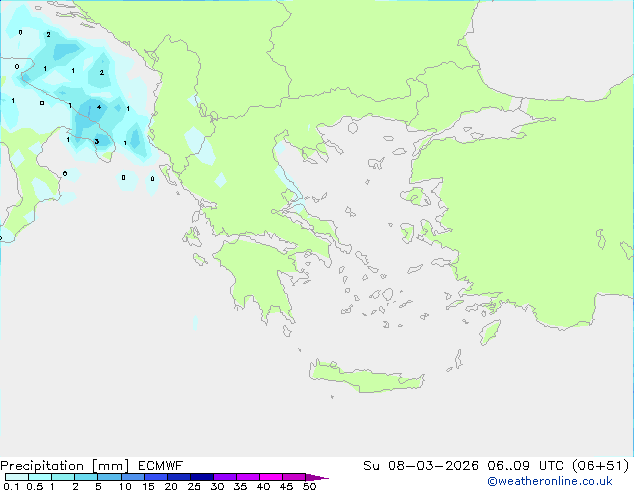The width and height of the screenshot is (634, 490).
Task: Click the 15–20 mm legend color box
Action: pos(155,477)
